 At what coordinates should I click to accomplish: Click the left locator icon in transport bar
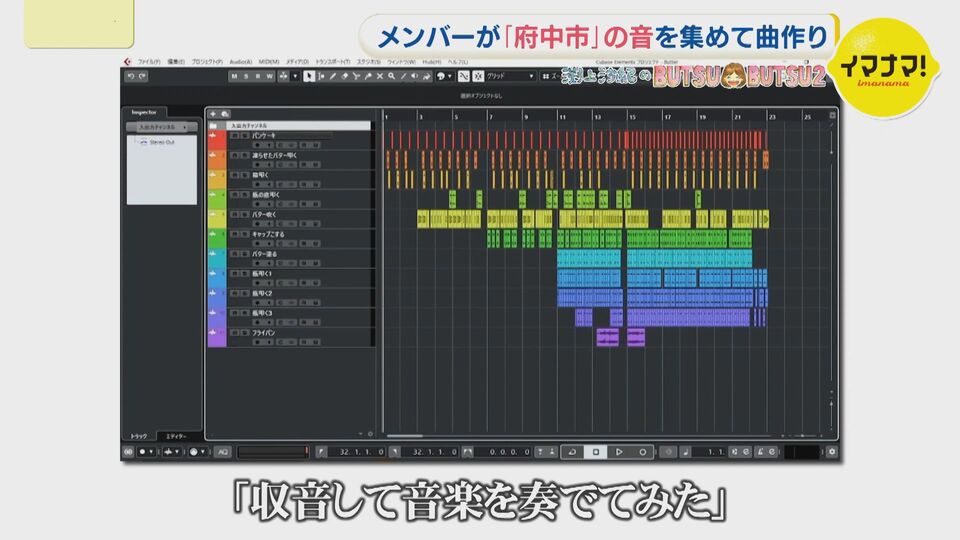tap(321, 452)
